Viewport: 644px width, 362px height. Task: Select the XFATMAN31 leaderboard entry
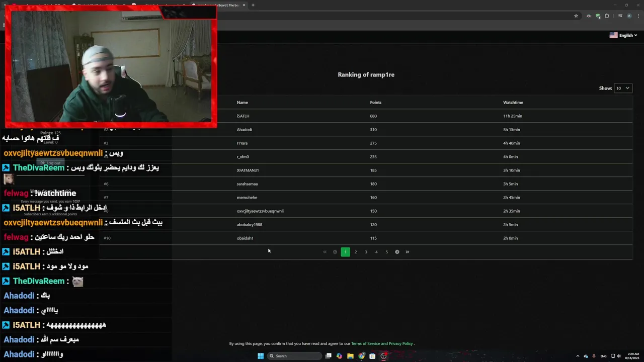(x=248, y=170)
